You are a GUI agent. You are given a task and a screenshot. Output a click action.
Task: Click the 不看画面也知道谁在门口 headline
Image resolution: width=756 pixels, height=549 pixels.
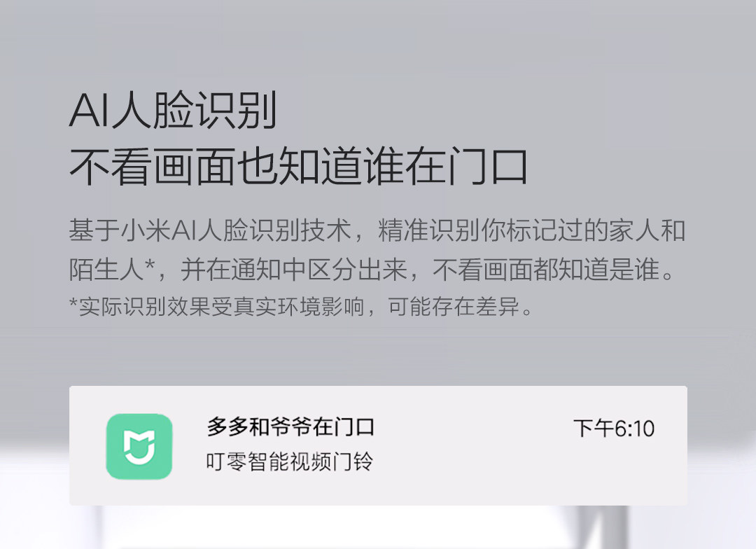click(x=298, y=167)
